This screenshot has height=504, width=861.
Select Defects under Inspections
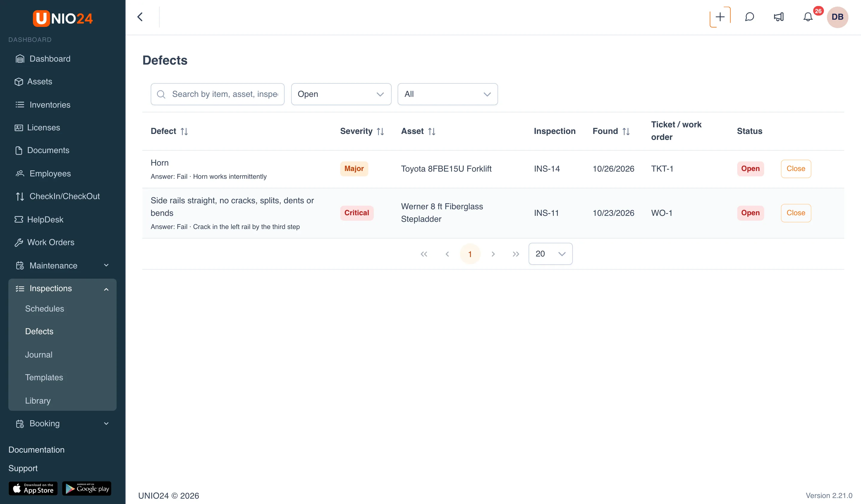pyautogui.click(x=39, y=332)
